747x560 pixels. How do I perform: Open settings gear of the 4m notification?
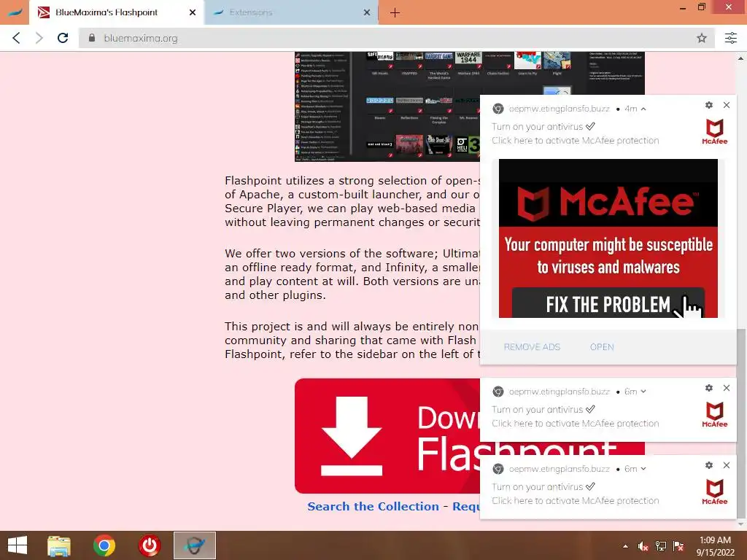pyautogui.click(x=709, y=105)
